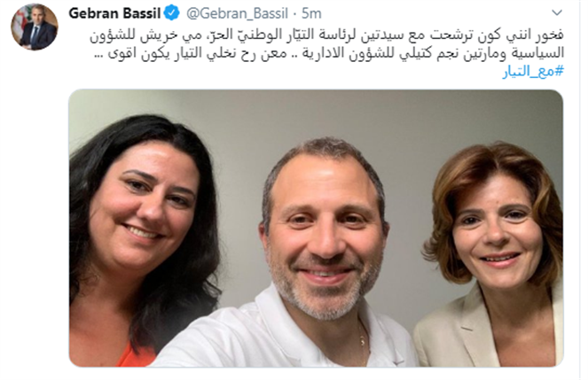This screenshot has height=380, width=588.
Task: Click the 5m tweet timestamp
Action: 311,13
